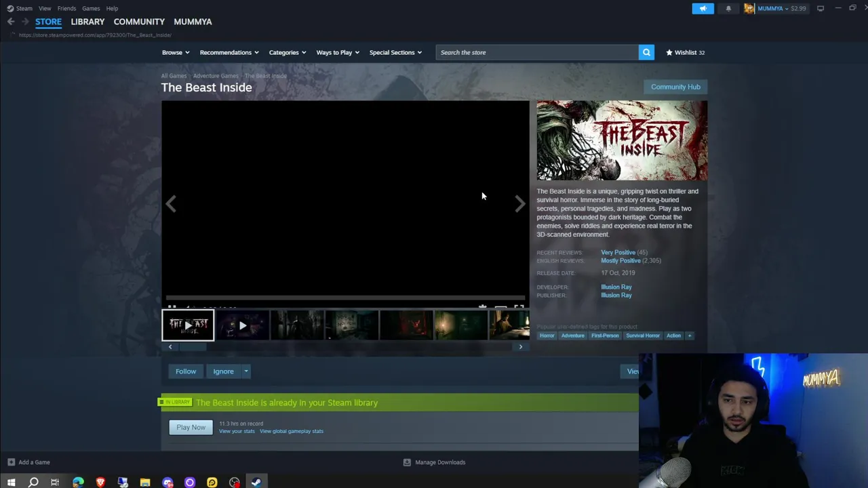Open View global gameplay stats link
The image size is (868, 488).
(292, 431)
